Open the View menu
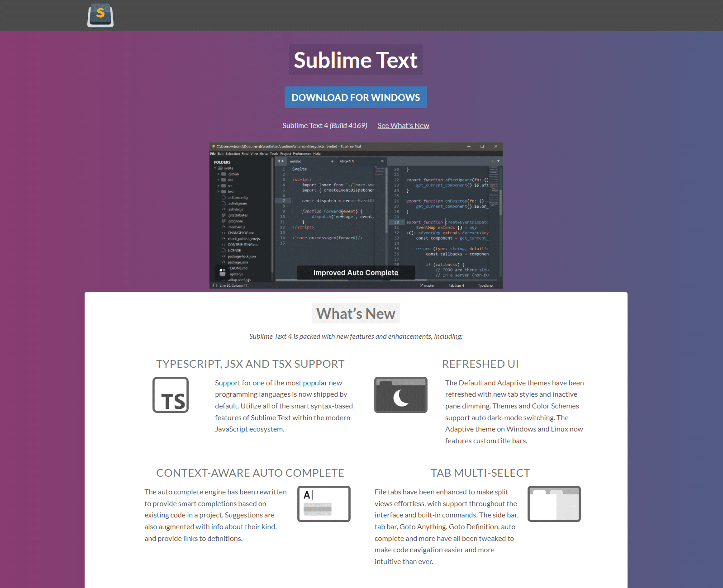This screenshot has width=723, height=588. point(254,154)
